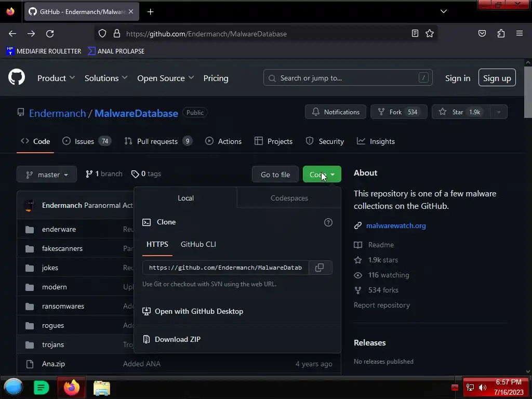The height and width of the screenshot is (399, 532).
Task: Open the Firefox hamburger menu
Action: pos(520,33)
